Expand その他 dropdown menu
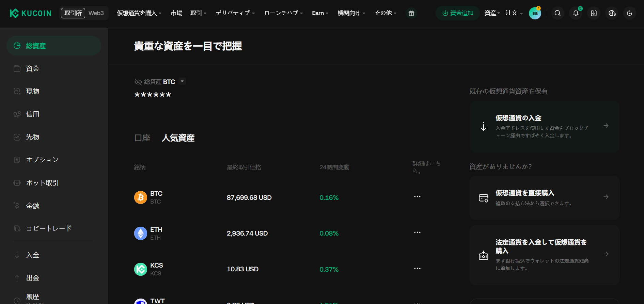The width and height of the screenshot is (644, 304). [386, 13]
